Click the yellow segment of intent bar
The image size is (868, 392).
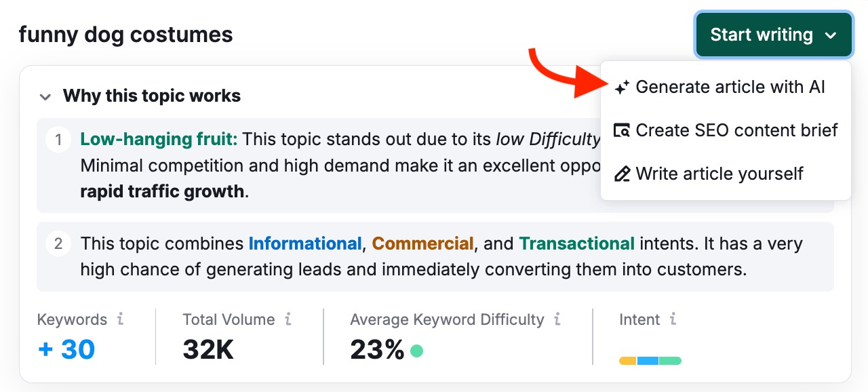tap(628, 361)
